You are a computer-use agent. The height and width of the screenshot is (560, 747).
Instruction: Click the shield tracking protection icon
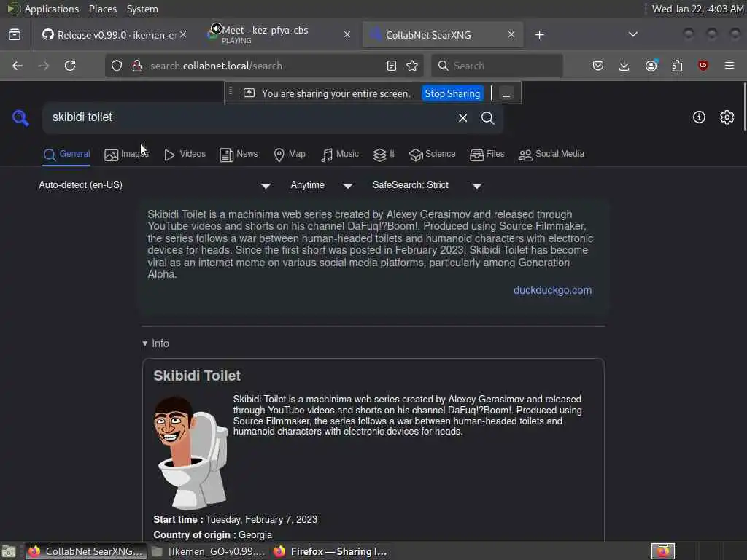click(x=117, y=66)
